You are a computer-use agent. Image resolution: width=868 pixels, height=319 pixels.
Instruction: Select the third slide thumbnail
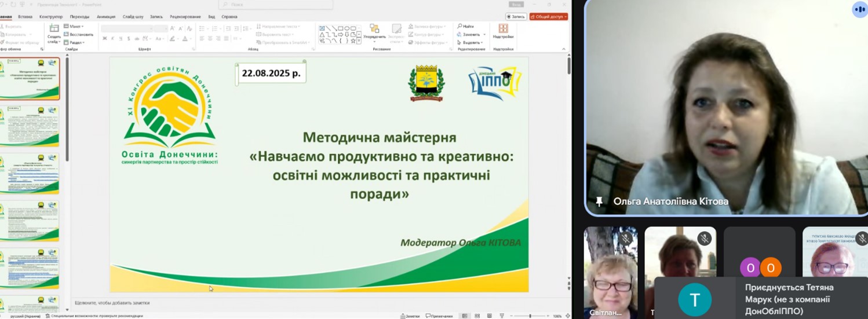pos(30,174)
